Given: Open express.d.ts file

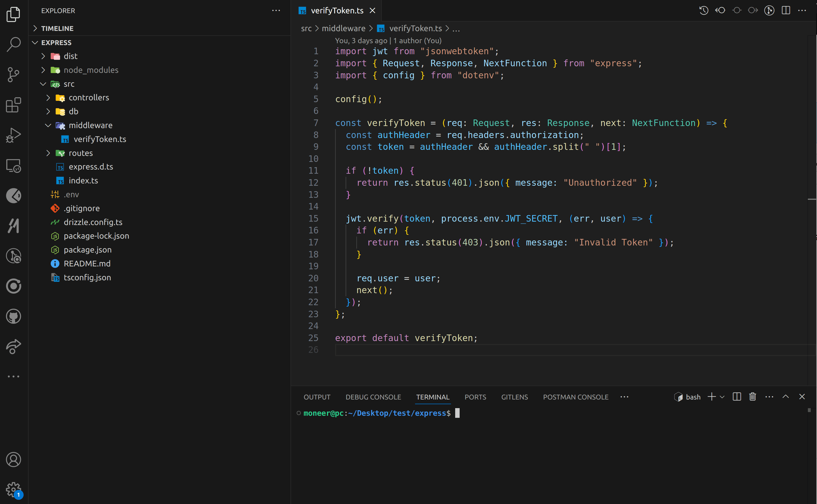Looking at the screenshot, I should coord(159,167).
